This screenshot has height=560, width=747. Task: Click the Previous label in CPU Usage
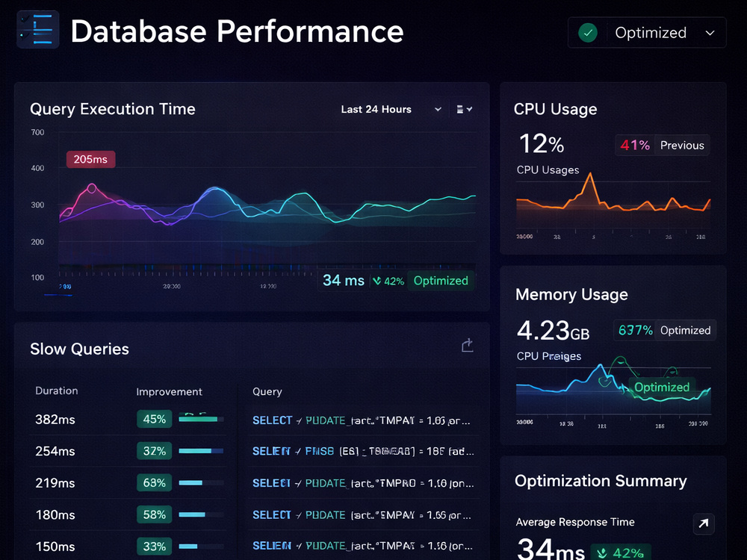tap(682, 146)
